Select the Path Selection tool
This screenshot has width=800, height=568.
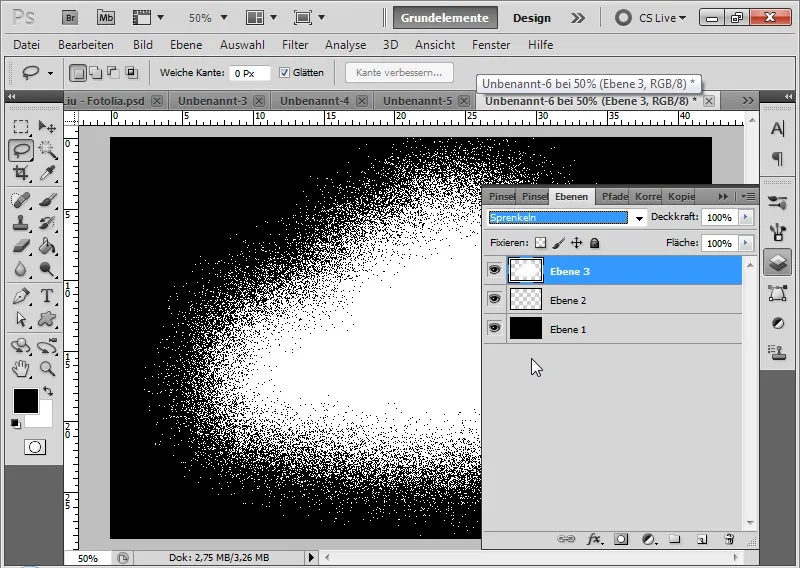pyautogui.click(x=21, y=319)
